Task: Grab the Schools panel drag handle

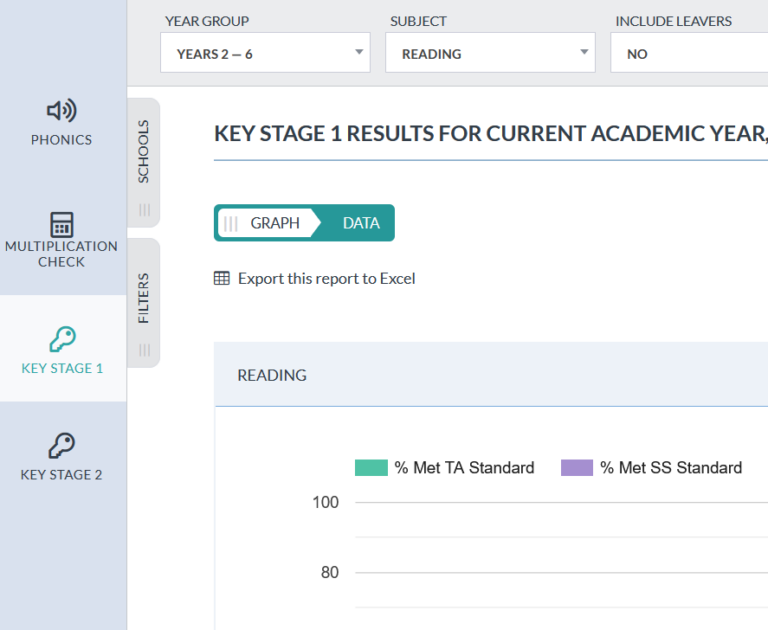Action: [x=144, y=210]
